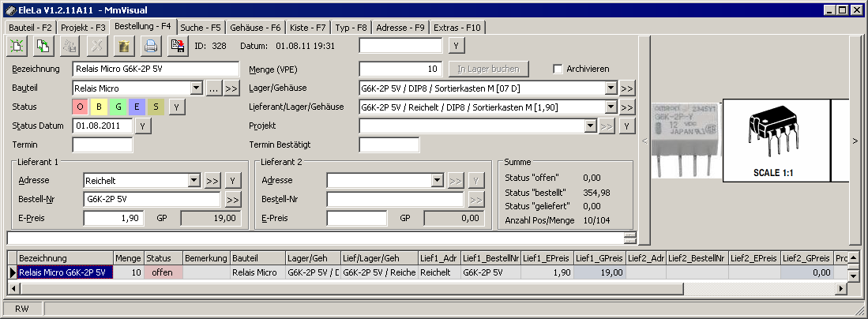This screenshot has width=868, height=319.
Task: Click the printer icon
Action: [151, 46]
